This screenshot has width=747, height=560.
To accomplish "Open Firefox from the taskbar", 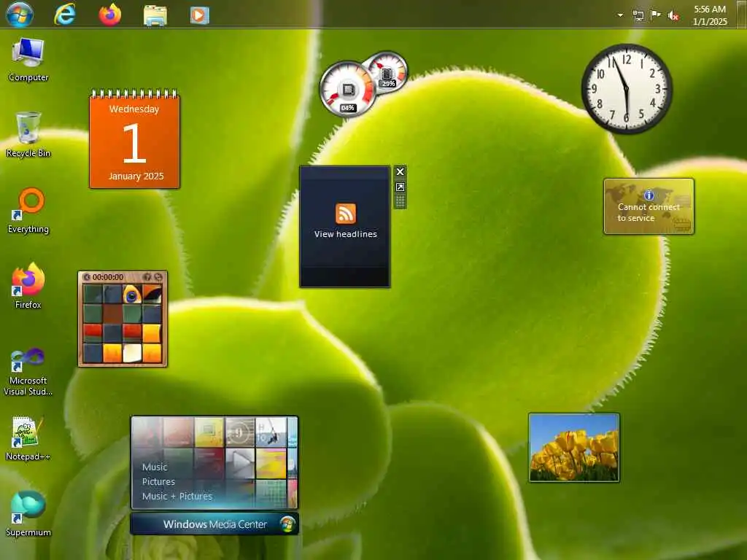I will click(x=110, y=14).
